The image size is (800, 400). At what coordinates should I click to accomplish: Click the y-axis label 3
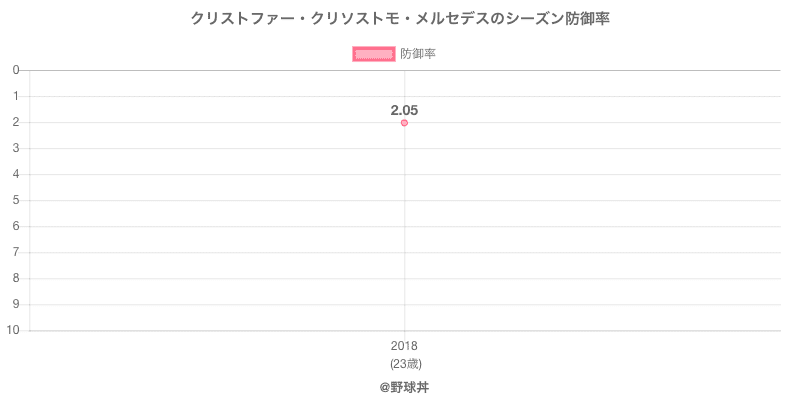pyautogui.click(x=17, y=148)
